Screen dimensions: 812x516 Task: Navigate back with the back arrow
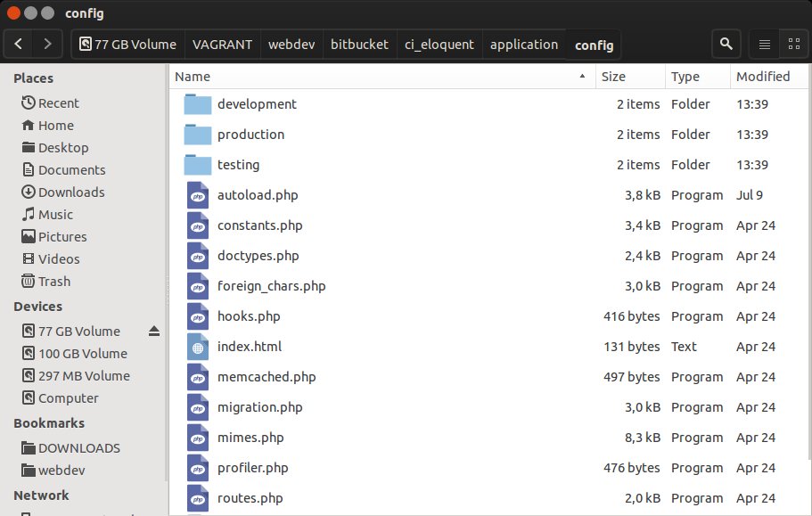[x=18, y=43]
